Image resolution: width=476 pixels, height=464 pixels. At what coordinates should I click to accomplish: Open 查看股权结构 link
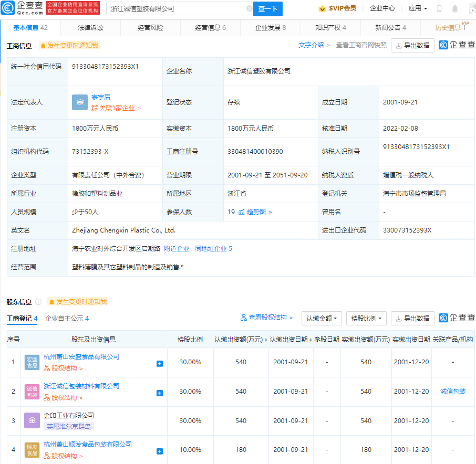pyautogui.click(x=266, y=318)
